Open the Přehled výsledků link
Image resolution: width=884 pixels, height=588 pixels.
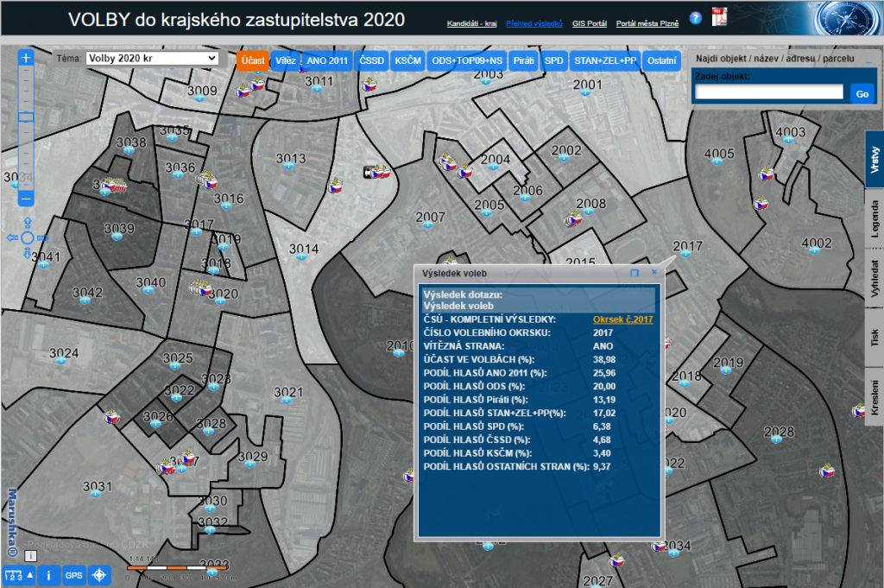point(534,23)
